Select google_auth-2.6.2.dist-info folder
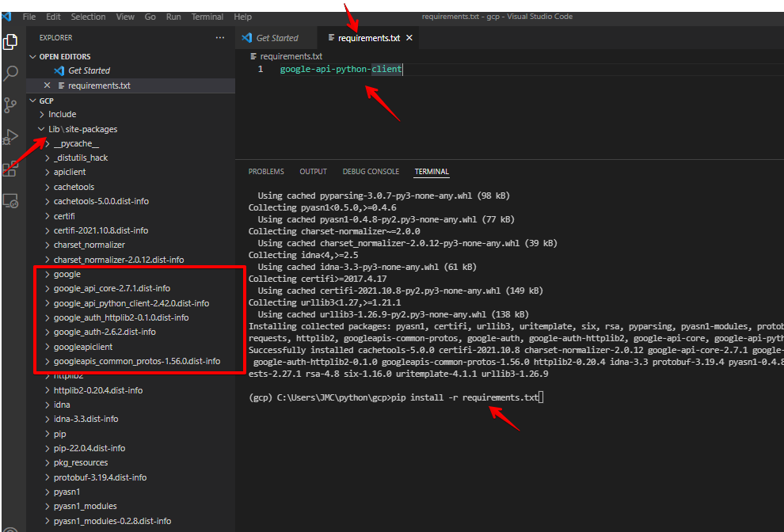 point(131,332)
